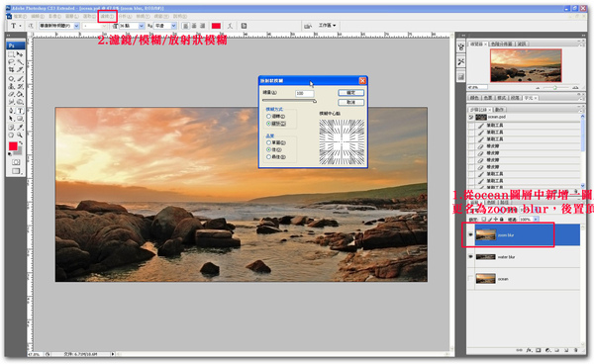Left-align text in options bar
Screen dimensions: 594x364
point(185,26)
